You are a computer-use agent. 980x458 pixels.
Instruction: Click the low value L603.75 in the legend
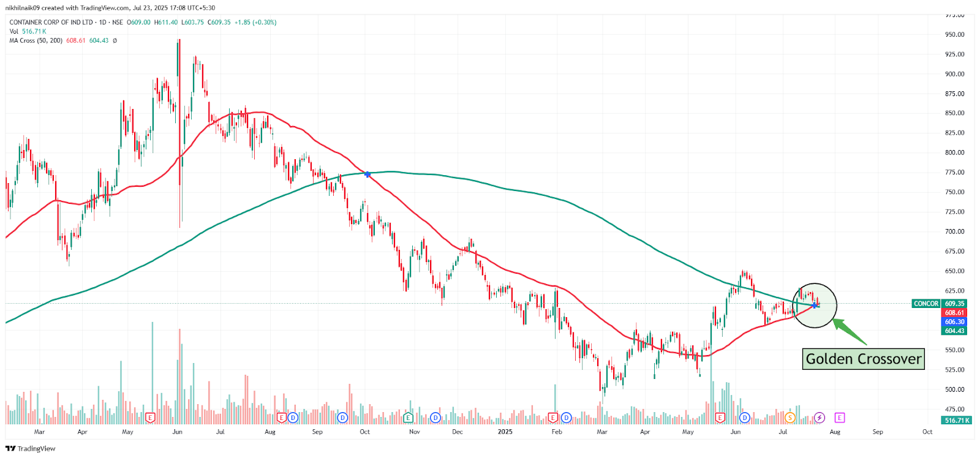193,22
